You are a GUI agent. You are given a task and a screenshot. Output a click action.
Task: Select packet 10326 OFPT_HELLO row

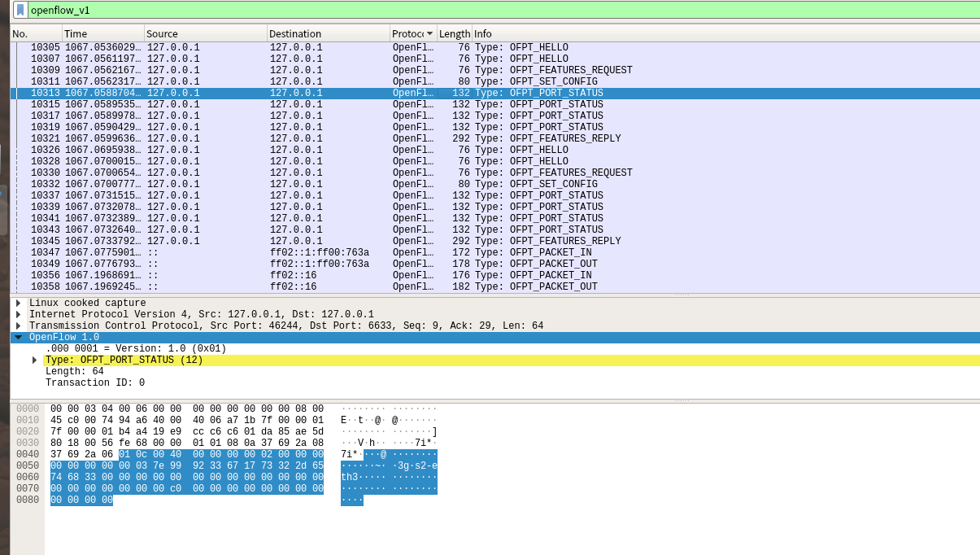[x=495, y=150]
